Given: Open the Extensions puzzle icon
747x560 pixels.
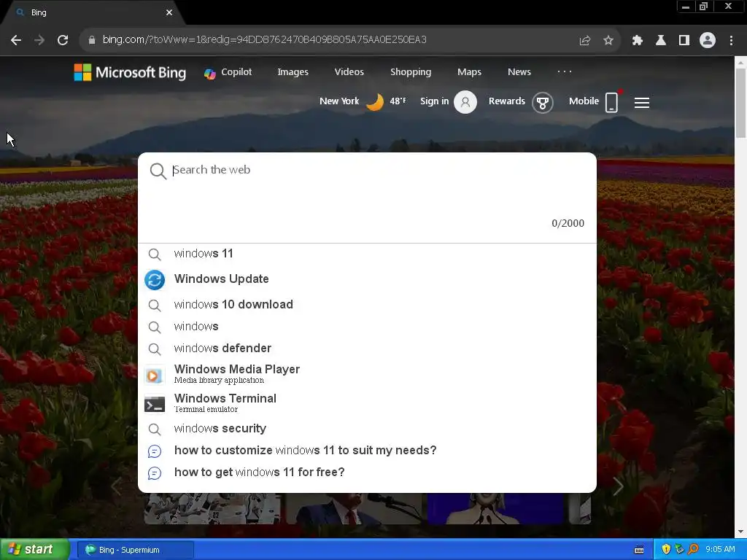Looking at the screenshot, I should point(638,41).
